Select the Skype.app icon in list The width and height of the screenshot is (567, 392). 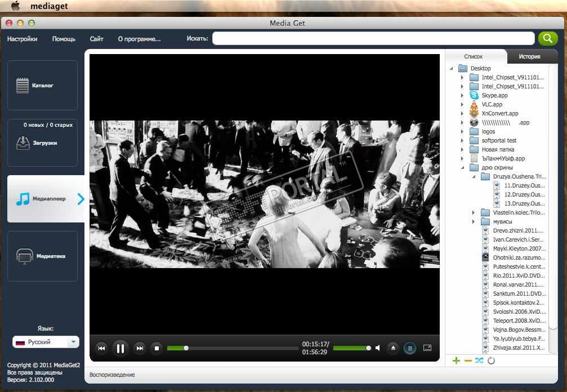click(474, 95)
